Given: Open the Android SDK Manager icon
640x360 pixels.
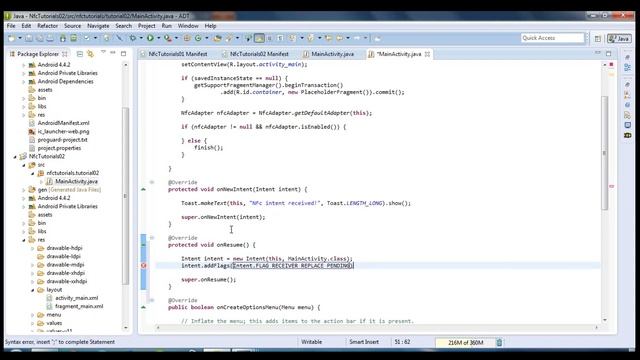Looking at the screenshot, I should (x=62, y=38).
